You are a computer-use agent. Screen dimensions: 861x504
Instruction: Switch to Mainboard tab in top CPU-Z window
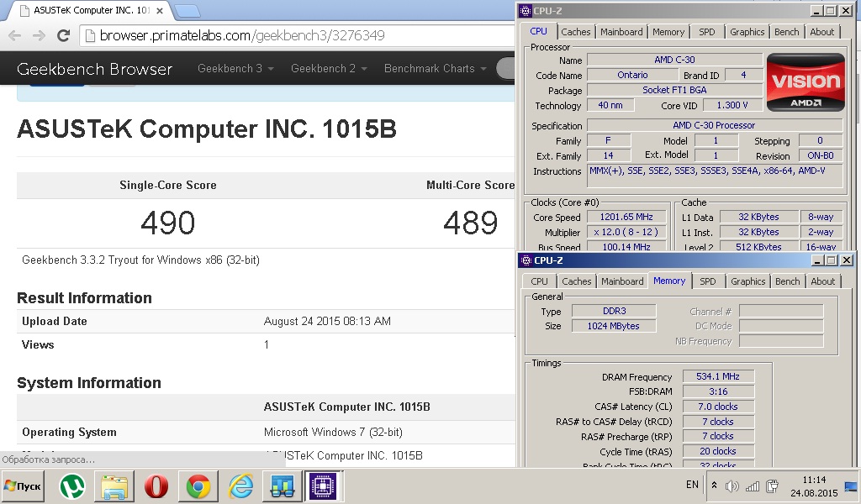[x=621, y=32]
